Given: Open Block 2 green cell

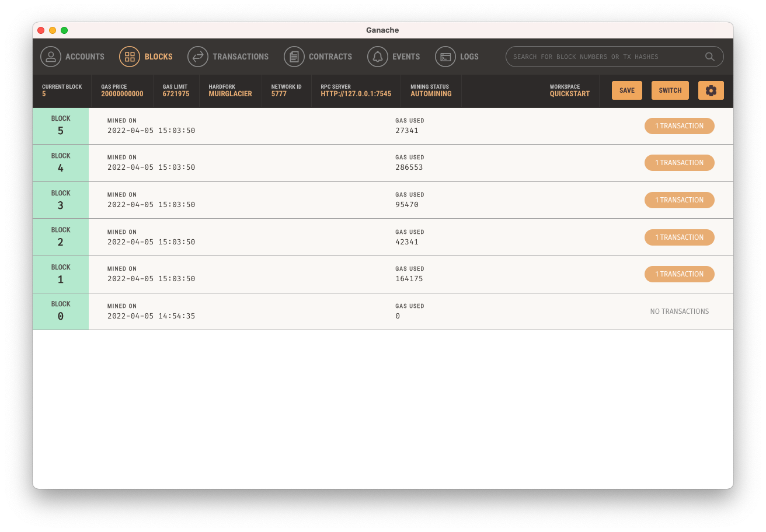Looking at the screenshot, I should click(61, 237).
